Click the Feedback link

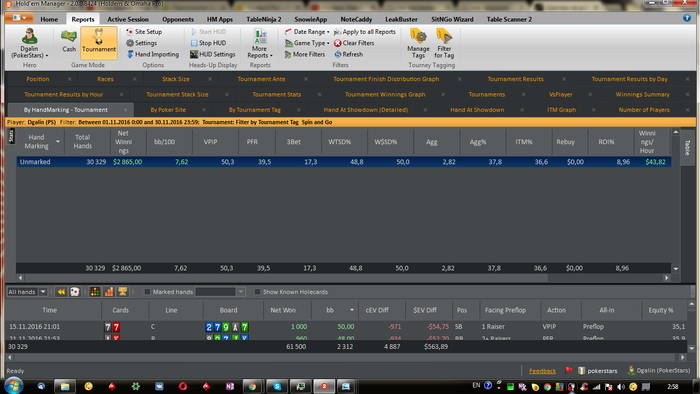[542, 371]
